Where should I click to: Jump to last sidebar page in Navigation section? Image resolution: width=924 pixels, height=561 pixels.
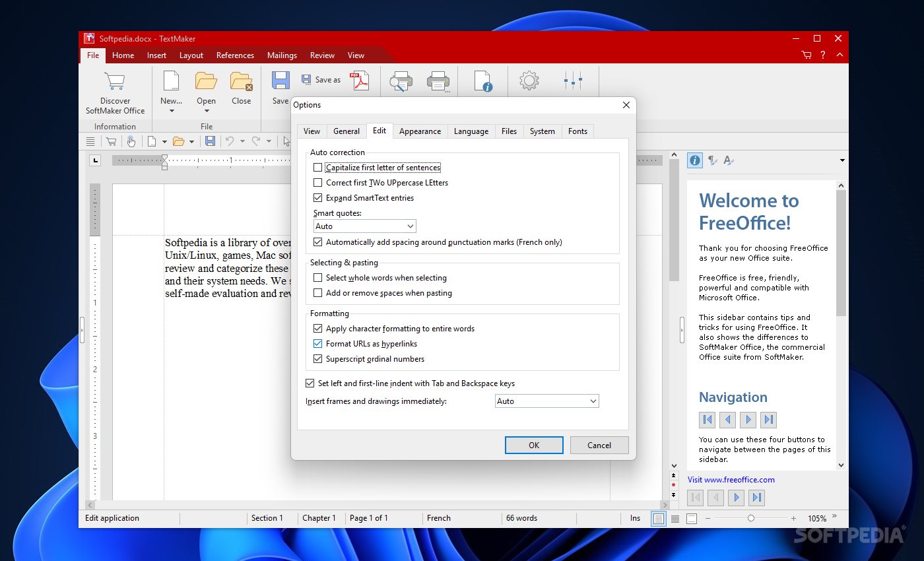(x=768, y=419)
